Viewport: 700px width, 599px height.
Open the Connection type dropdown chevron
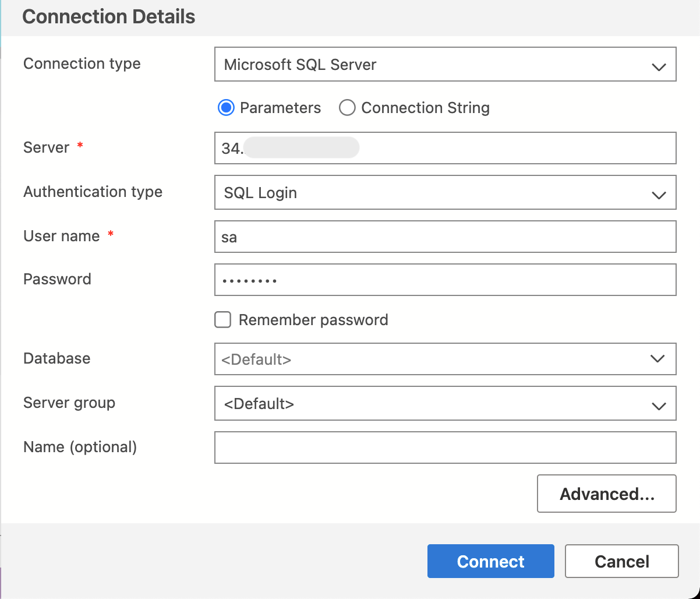tap(659, 65)
